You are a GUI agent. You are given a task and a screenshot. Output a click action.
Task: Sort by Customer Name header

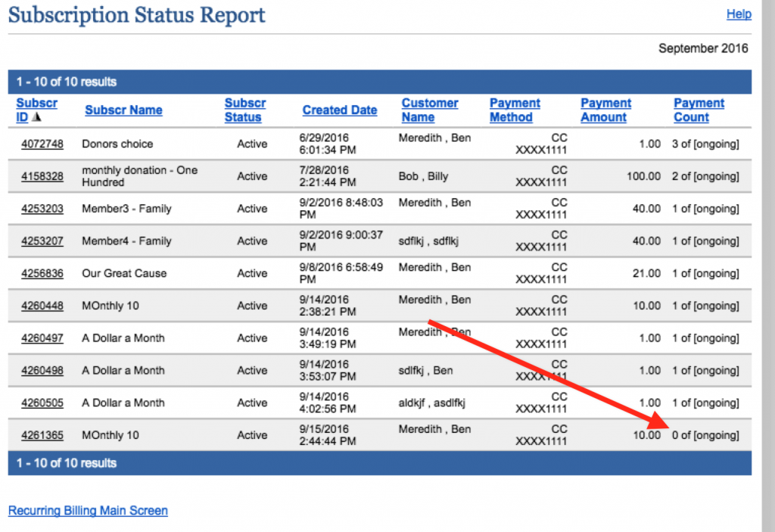pos(430,110)
